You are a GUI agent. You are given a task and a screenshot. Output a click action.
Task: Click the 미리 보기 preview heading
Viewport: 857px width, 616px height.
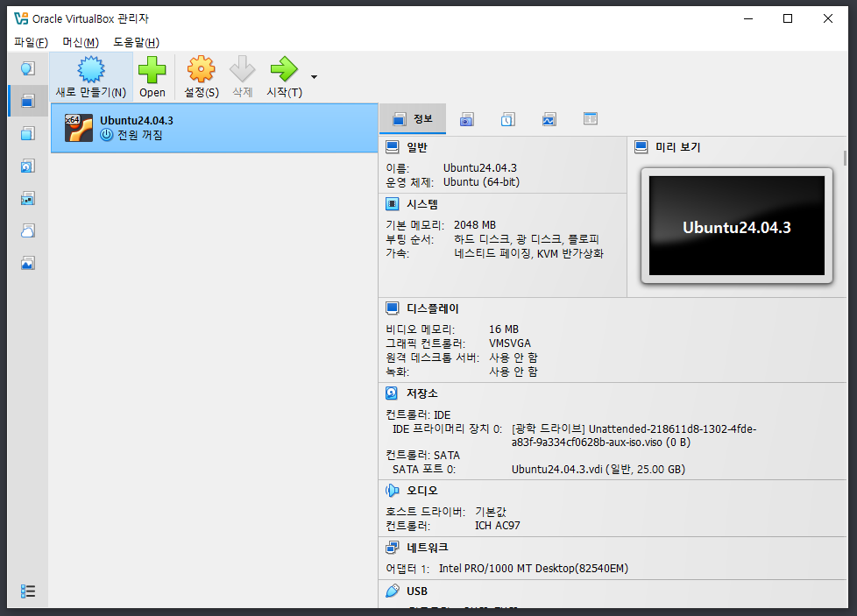[x=677, y=147]
